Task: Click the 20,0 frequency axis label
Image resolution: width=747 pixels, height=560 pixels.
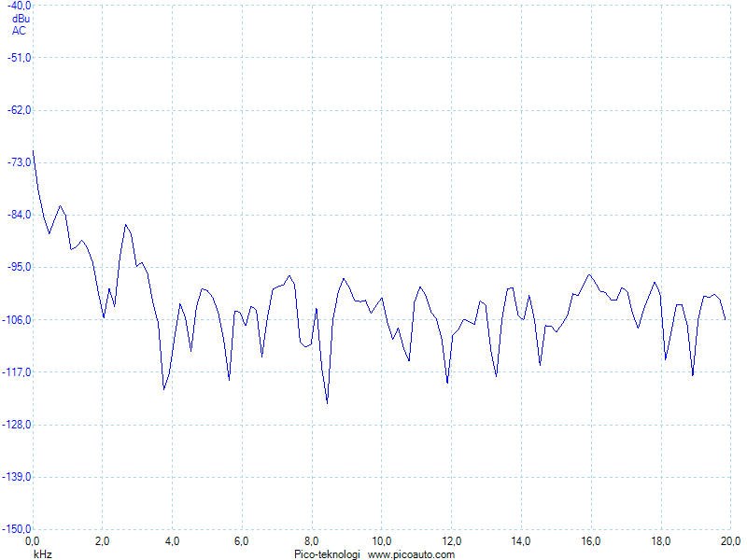Action: pos(731,541)
